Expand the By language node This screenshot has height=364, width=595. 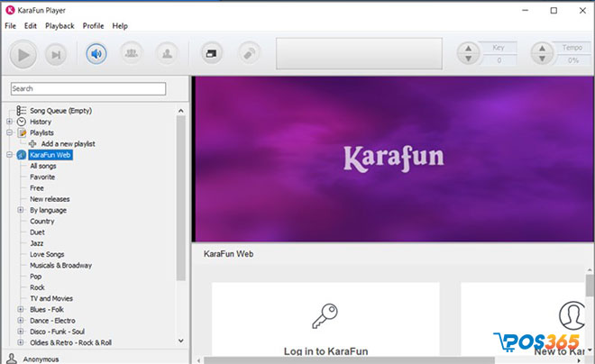tap(21, 210)
